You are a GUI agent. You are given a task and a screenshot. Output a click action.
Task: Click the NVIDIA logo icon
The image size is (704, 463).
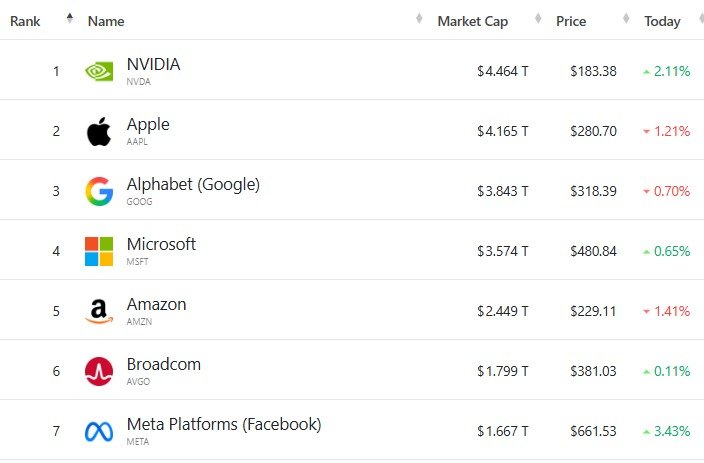(x=99, y=71)
